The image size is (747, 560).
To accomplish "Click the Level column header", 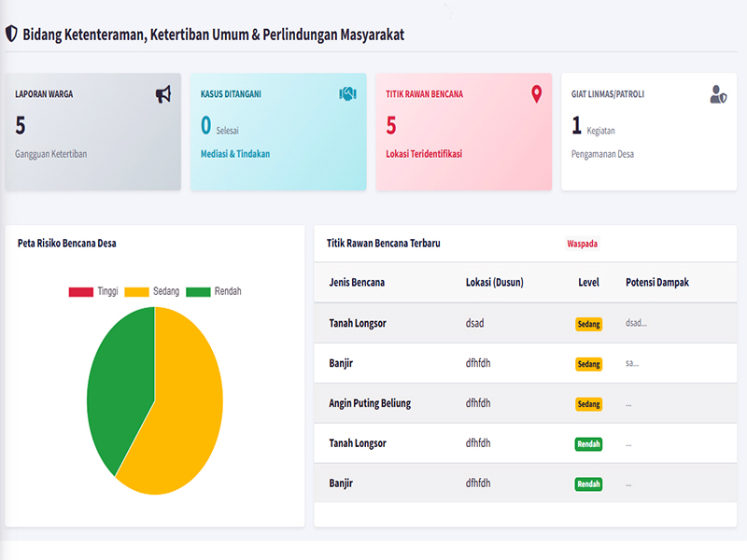I will [588, 282].
